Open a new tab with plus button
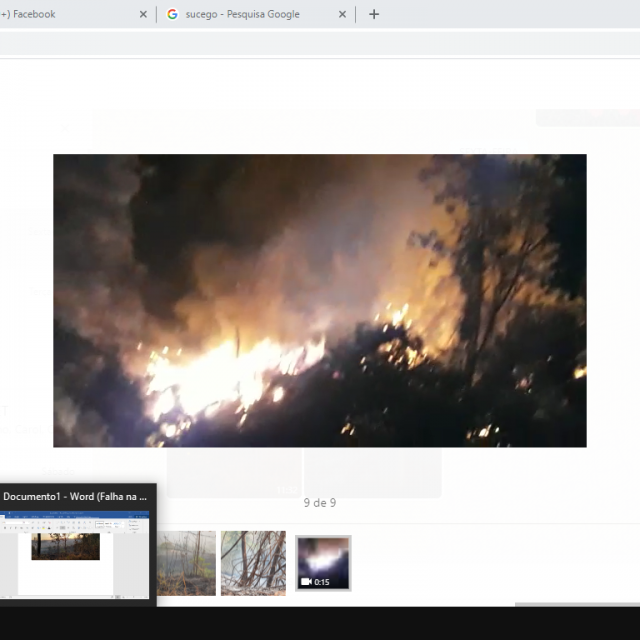 tap(374, 14)
